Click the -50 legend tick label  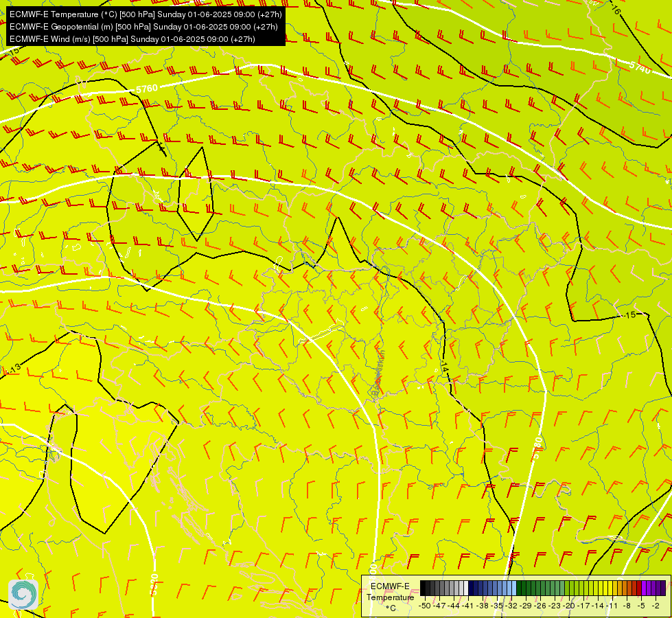click(425, 606)
